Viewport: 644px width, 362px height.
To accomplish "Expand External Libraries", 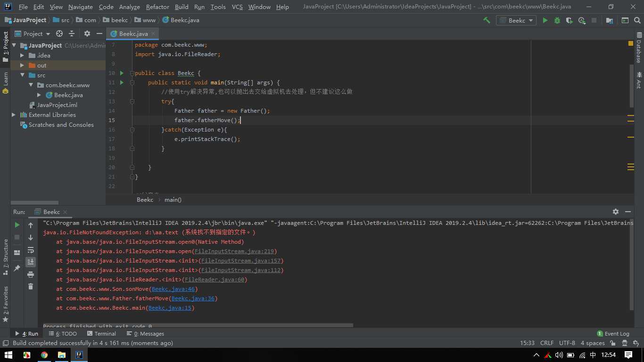I will pyautogui.click(x=14, y=115).
